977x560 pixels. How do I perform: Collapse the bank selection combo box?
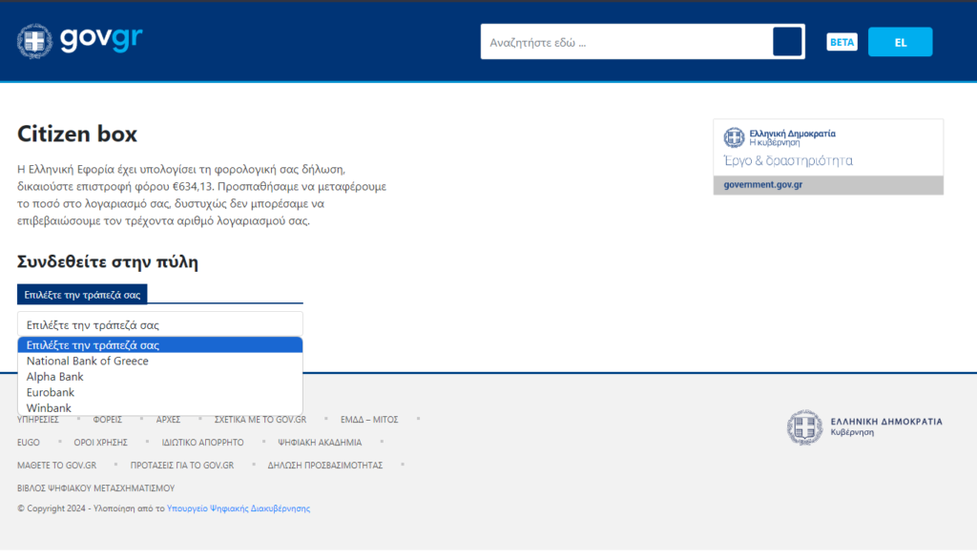tap(159, 324)
